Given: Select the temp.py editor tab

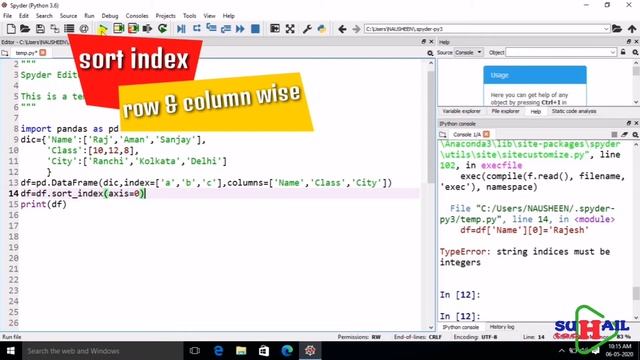Looking at the screenshot, I should point(26,53).
